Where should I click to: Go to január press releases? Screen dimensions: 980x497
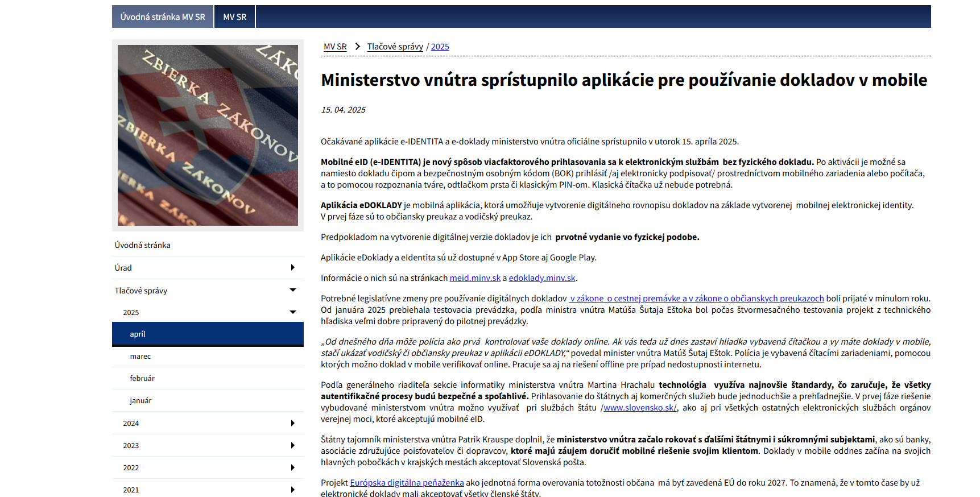point(140,401)
